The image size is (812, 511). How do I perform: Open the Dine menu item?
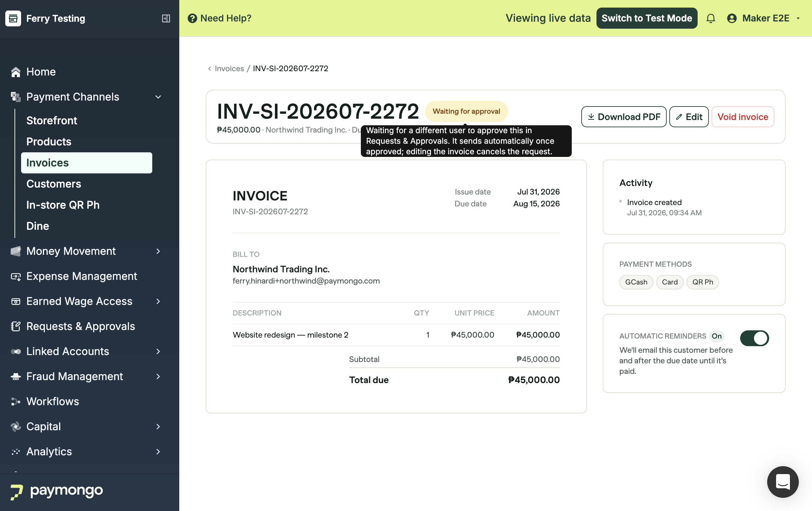pos(87,226)
